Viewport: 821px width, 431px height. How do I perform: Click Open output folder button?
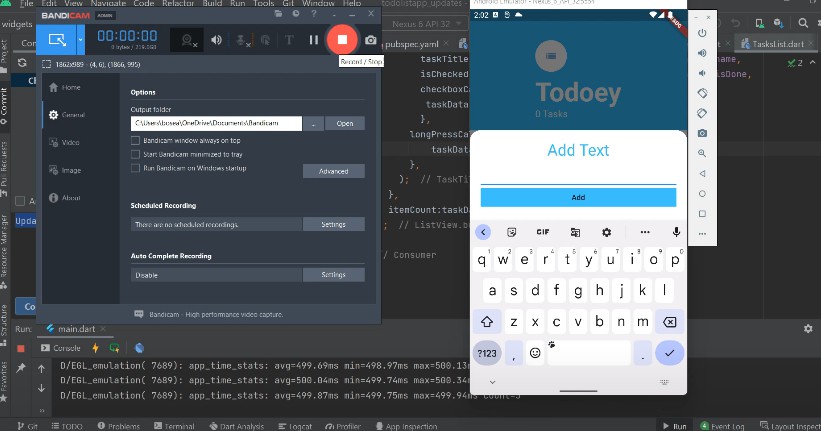coord(345,124)
